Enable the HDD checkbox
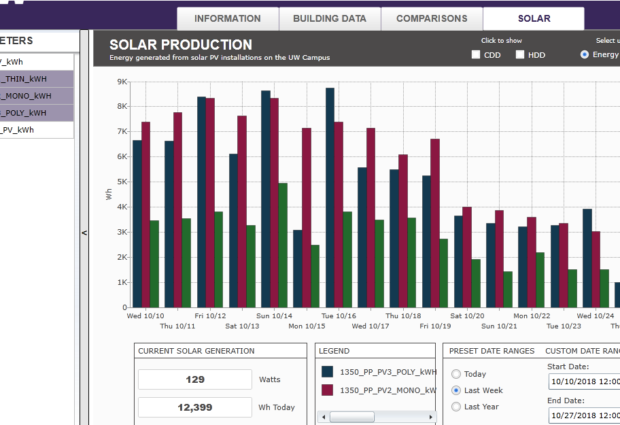This screenshot has width=620, height=425. click(x=520, y=55)
